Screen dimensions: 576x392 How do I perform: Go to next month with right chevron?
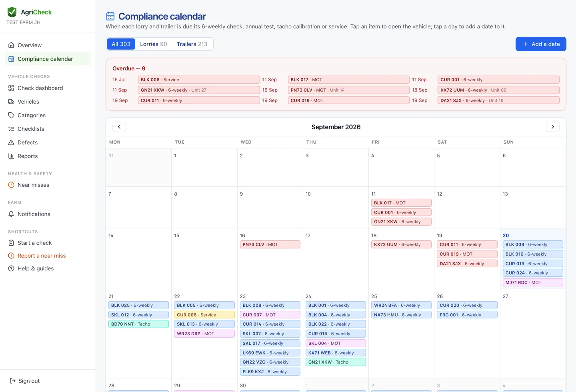point(553,127)
